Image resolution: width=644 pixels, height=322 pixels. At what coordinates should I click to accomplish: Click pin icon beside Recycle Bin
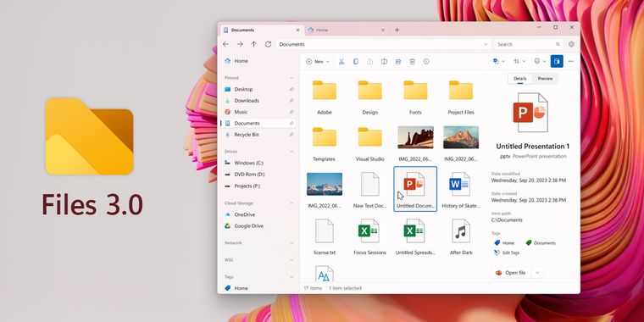291,135
